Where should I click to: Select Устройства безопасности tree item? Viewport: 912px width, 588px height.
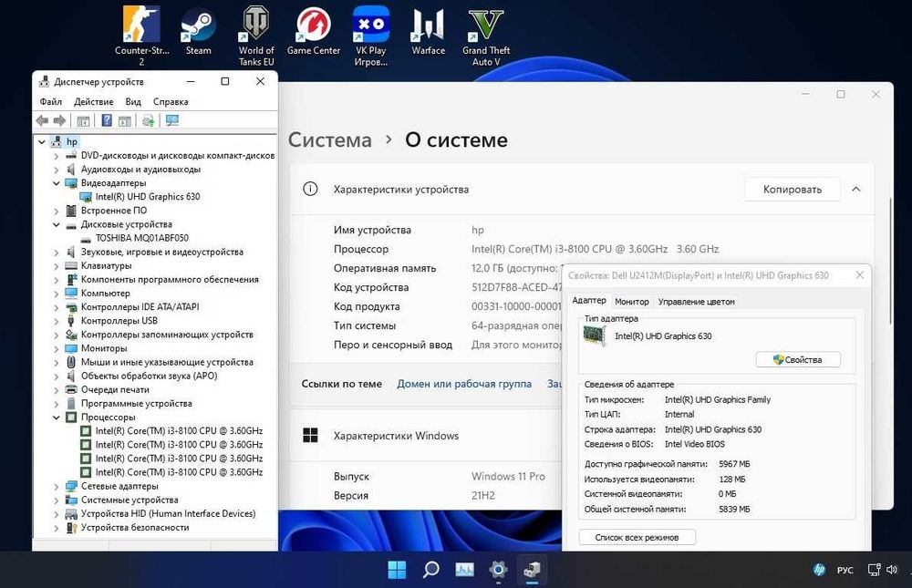(134, 528)
